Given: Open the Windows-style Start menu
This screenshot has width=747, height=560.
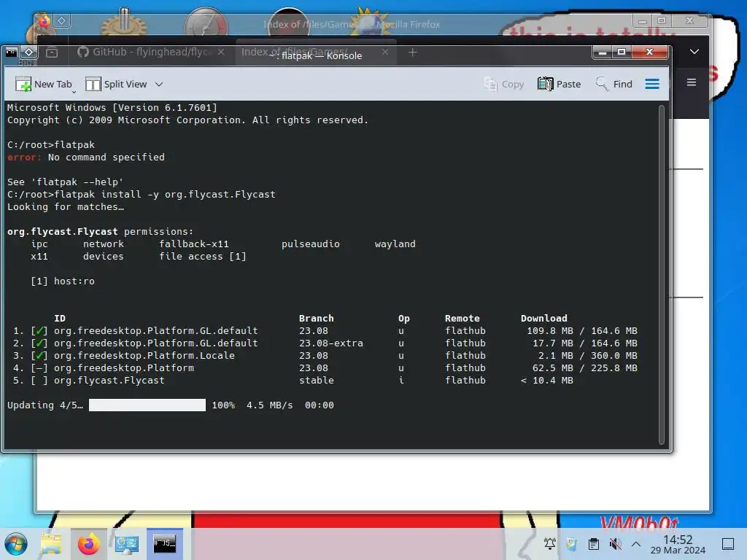Looking at the screenshot, I should tap(16, 544).
